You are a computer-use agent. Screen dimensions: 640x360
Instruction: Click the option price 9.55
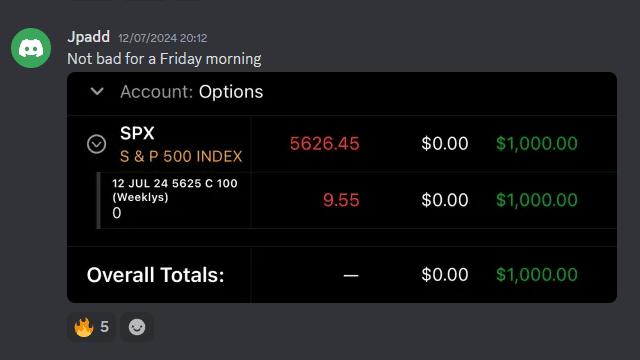tap(341, 200)
